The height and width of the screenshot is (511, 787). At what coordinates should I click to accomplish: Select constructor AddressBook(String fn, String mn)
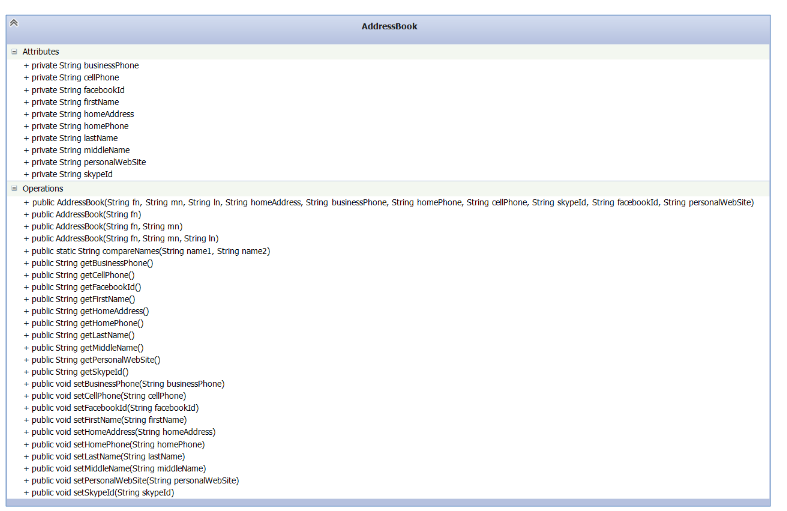pos(103,226)
